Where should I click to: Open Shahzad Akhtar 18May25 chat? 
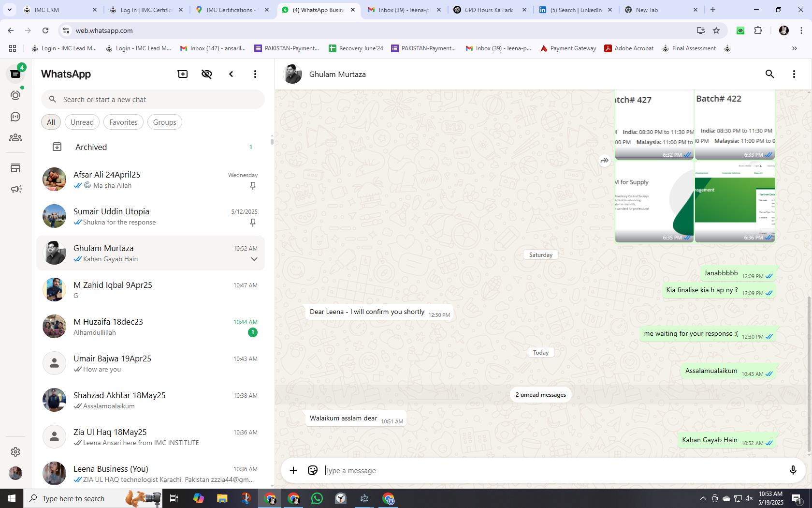(151, 400)
